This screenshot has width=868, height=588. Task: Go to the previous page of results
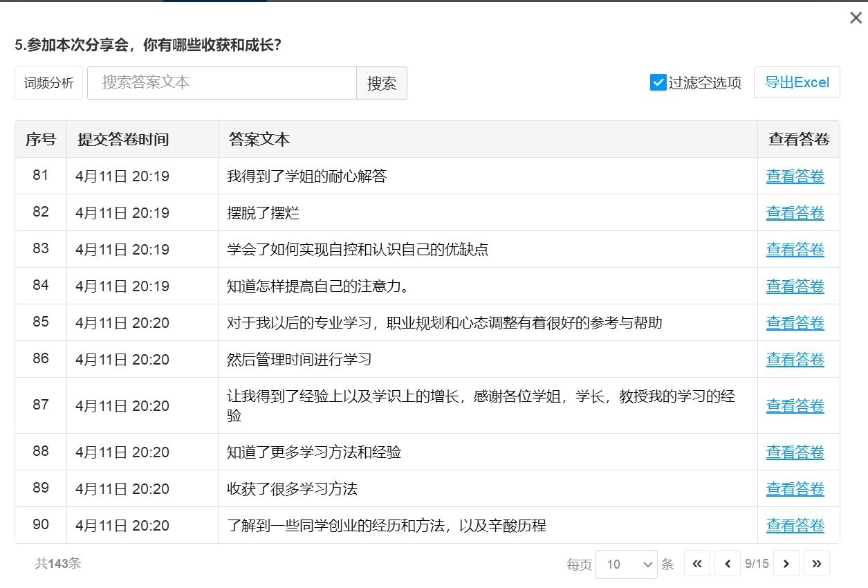point(728,564)
